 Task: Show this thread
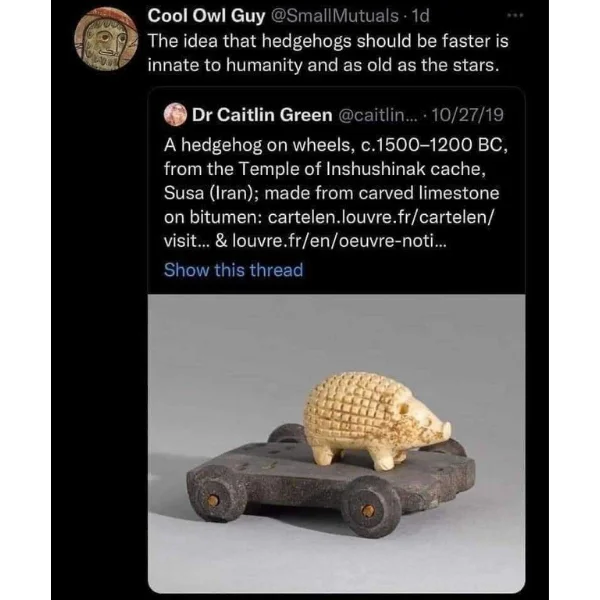233,270
